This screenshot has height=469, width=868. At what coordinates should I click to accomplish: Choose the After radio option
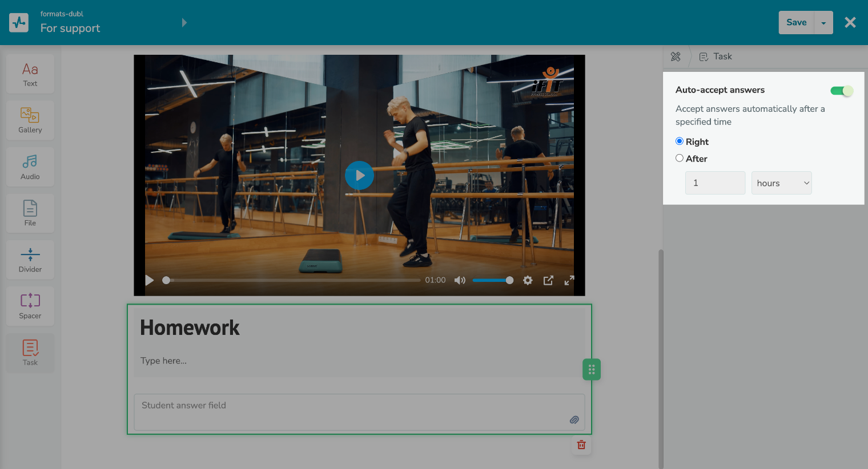click(680, 159)
